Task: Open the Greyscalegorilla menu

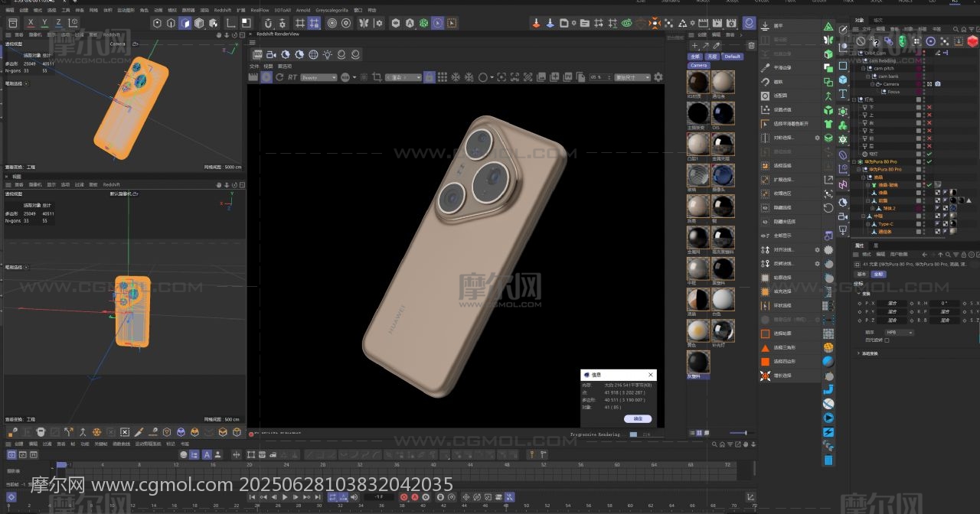Action: [332, 10]
